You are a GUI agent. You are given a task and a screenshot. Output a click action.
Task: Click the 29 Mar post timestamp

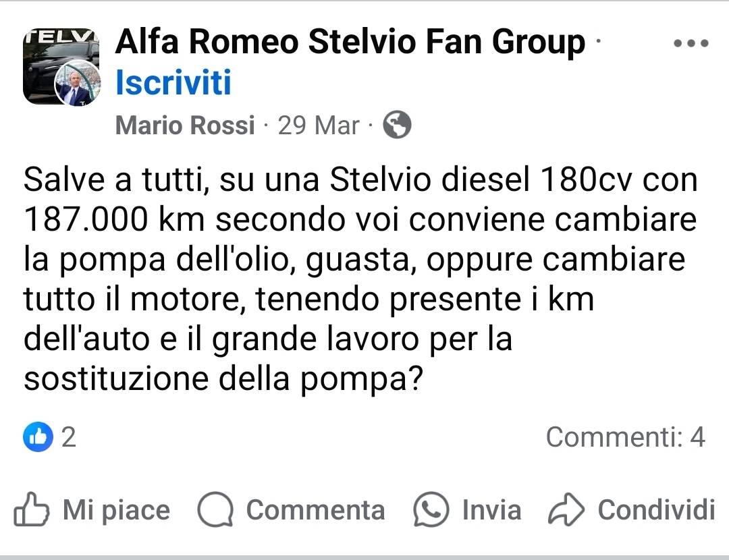tap(319, 125)
